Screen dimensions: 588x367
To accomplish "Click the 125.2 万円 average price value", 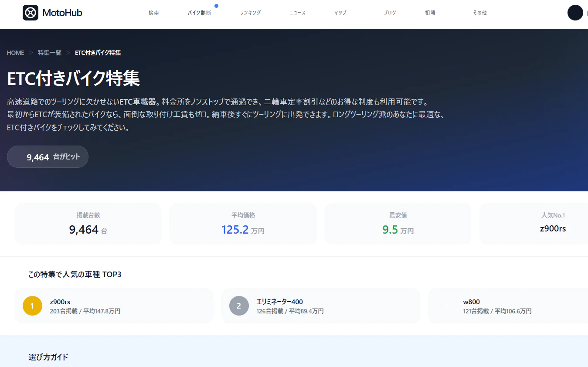I will click(243, 230).
